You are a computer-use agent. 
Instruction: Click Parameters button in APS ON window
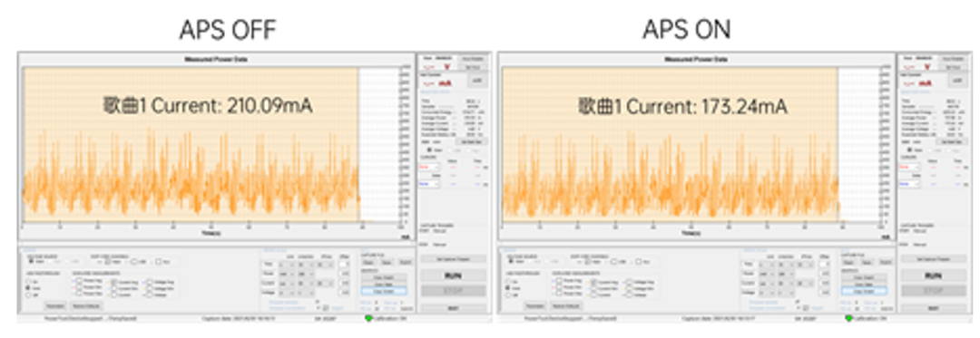tap(534, 306)
